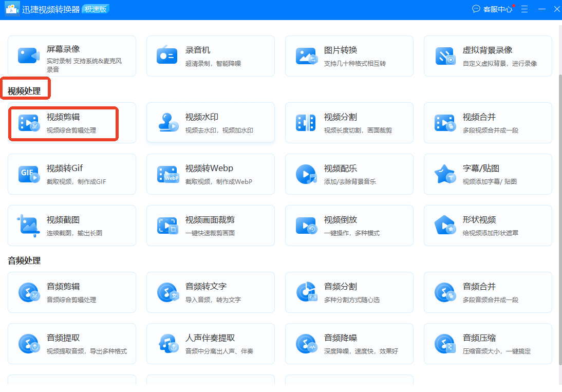Click the 字幕/贴图 title

pos(481,169)
